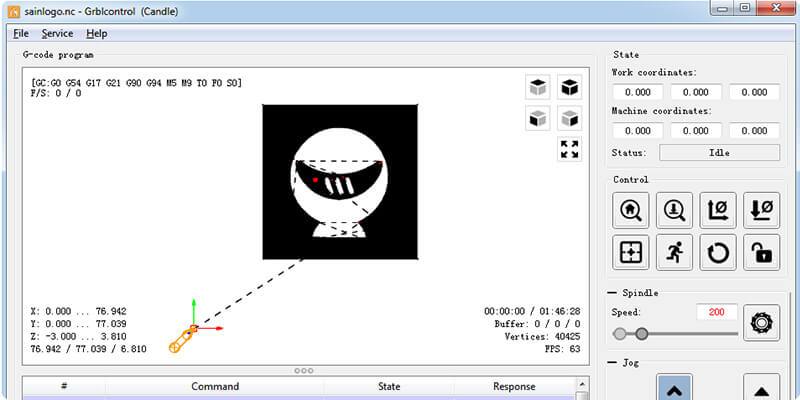This screenshot has height=400, width=800.
Task: Jog Y+ using the up chevron button
Action: pyautogui.click(x=674, y=387)
